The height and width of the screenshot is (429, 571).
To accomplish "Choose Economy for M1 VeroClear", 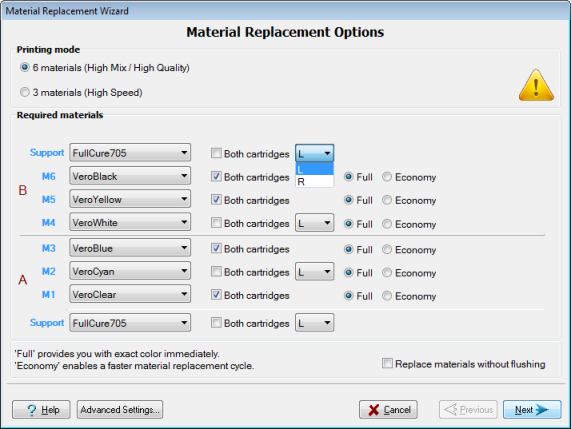I will pos(387,296).
